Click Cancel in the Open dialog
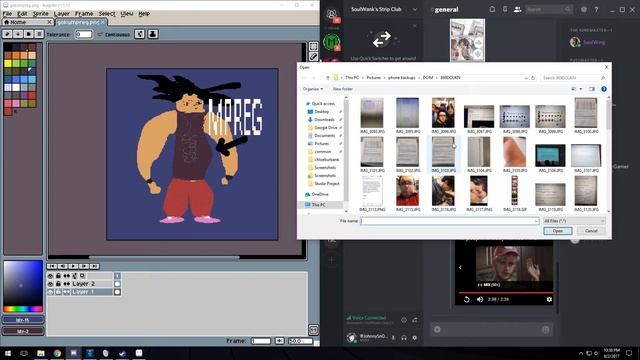 [x=591, y=231]
